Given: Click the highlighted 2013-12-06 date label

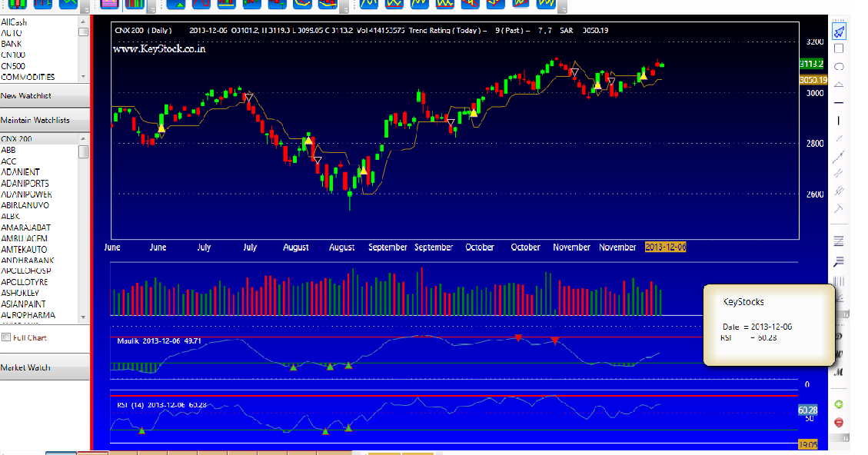Looking at the screenshot, I should [665, 247].
